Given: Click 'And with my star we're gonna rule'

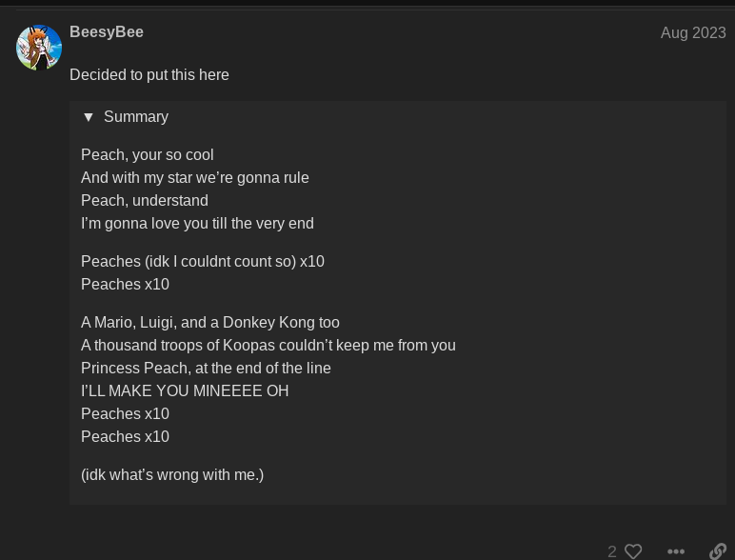Looking at the screenshot, I should (x=195, y=178).
